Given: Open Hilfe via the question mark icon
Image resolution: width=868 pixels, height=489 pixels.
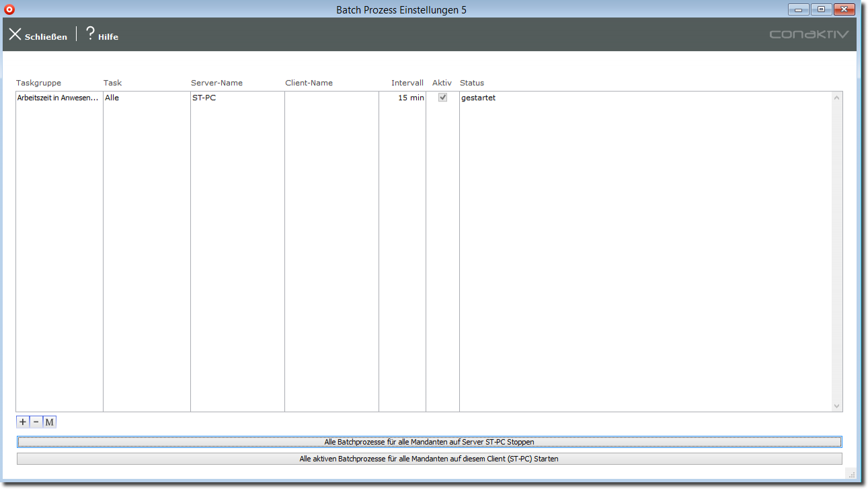Looking at the screenshot, I should click(x=90, y=34).
